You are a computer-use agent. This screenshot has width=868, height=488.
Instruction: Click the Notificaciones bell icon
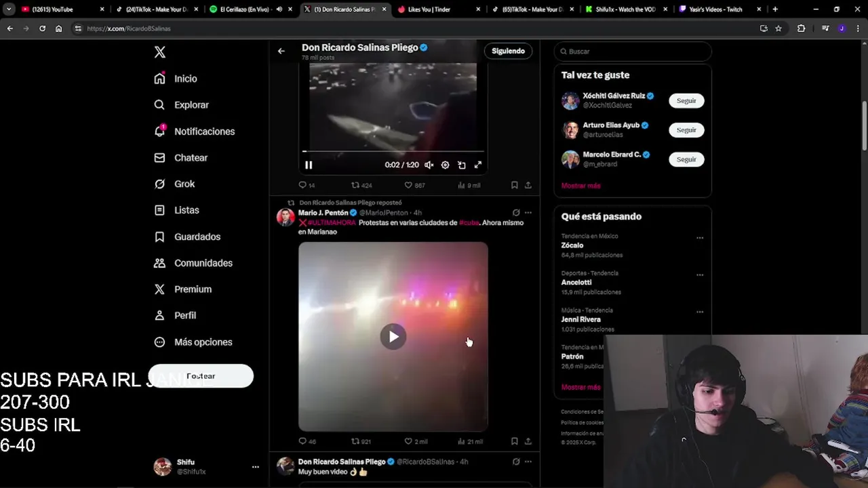(159, 131)
